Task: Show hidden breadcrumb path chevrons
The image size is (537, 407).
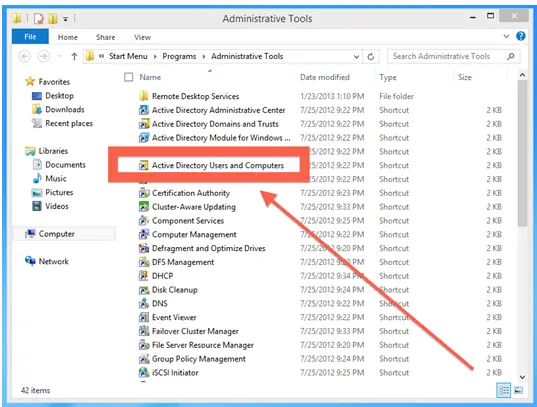Action: (x=101, y=56)
